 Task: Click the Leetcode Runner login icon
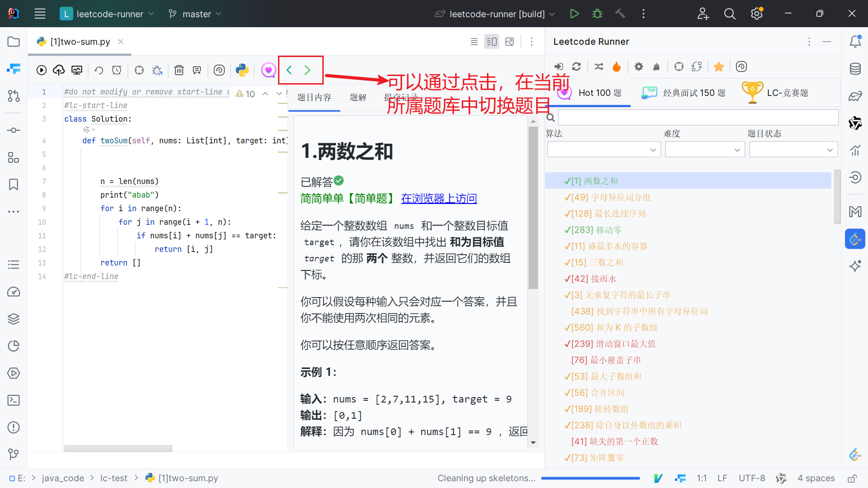tap(559, 67)
